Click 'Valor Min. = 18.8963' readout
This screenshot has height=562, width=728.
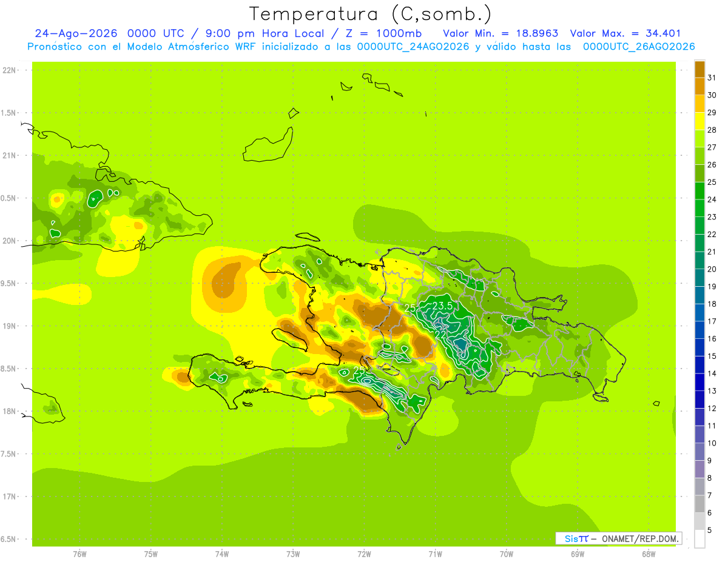click(x=500, y=33)
